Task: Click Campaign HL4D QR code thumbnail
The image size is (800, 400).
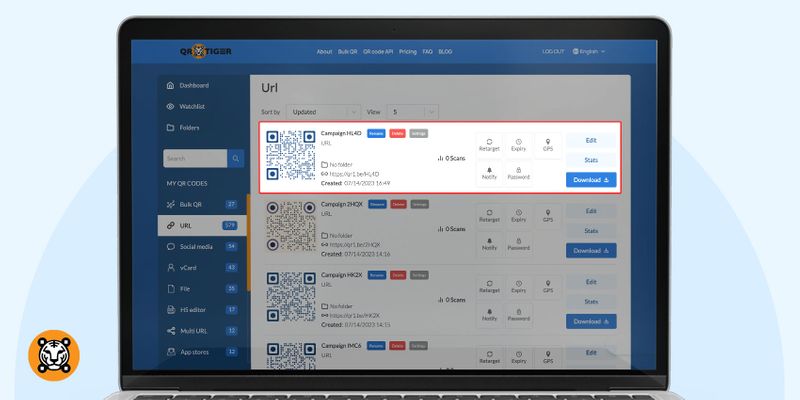Action: point(291,155)
